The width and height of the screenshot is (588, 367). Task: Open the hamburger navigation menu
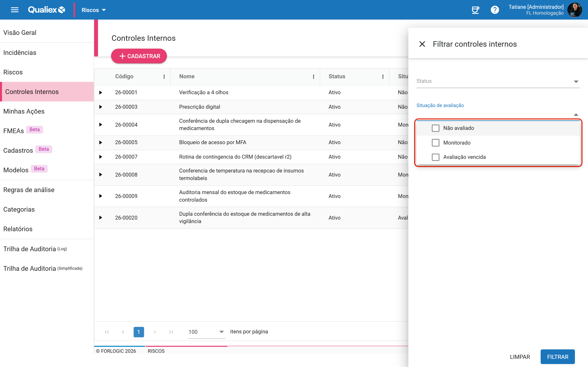pyautogui.click(x=14, y=10)
